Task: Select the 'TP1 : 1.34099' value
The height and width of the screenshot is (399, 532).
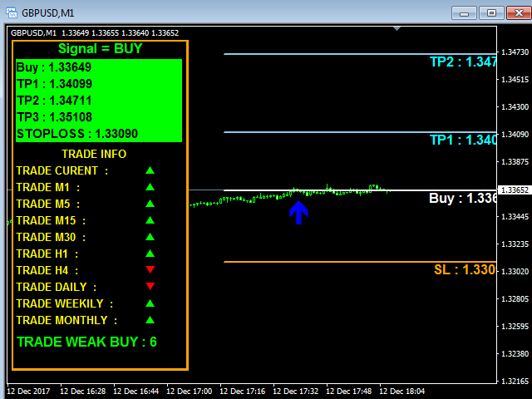Action: [x=54, y=84]
